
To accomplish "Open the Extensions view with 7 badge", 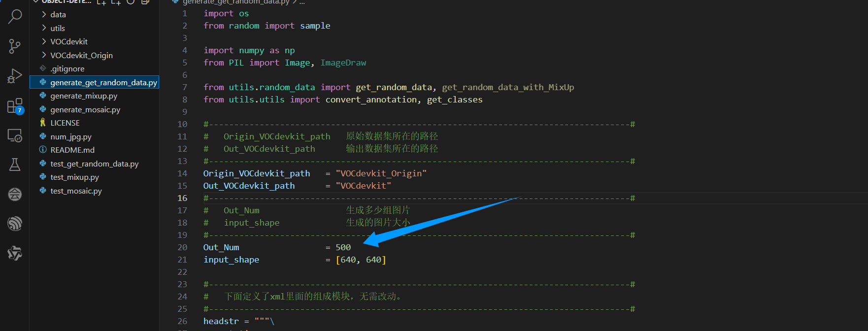I will click(15, 106).
